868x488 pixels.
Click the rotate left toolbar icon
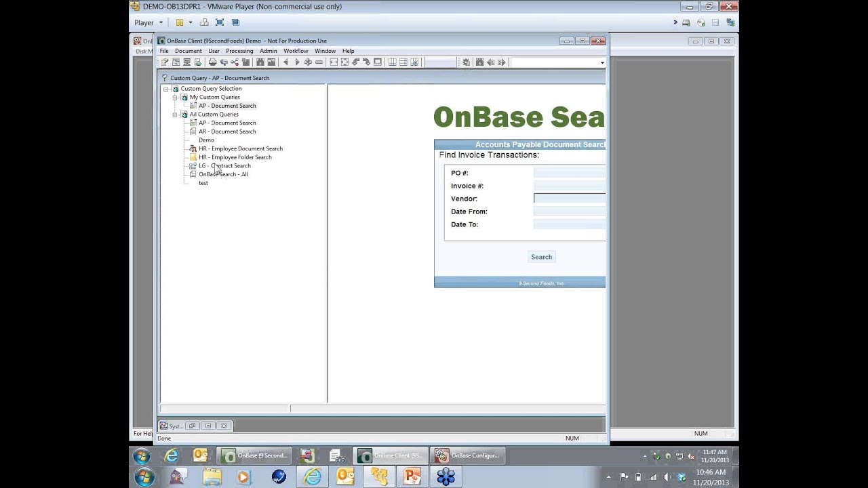pos(355,62)
